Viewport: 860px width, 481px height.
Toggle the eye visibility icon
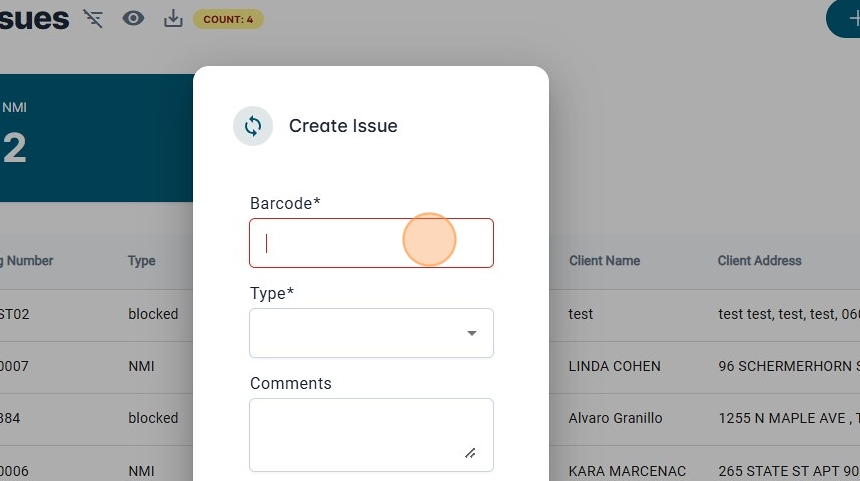(x=133, y=18)
